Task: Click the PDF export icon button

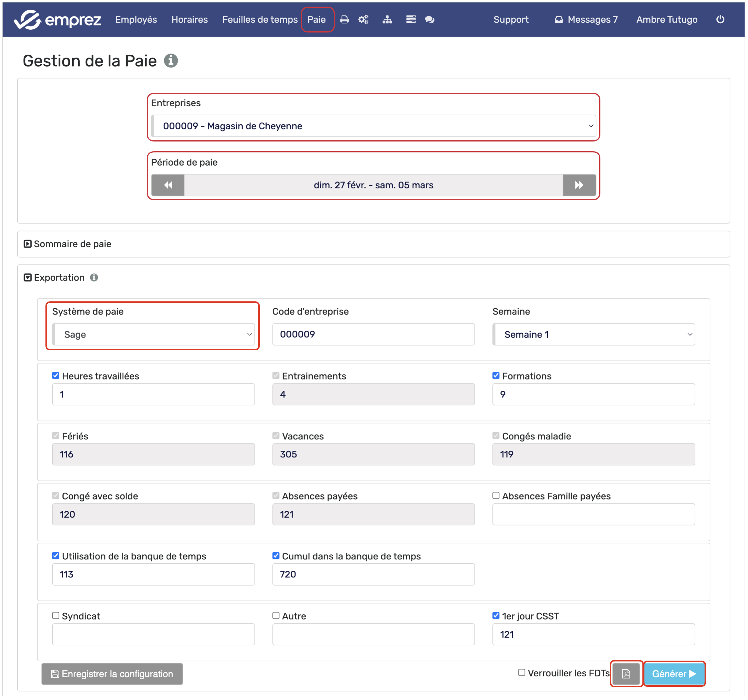Action: tap(626, 674)
